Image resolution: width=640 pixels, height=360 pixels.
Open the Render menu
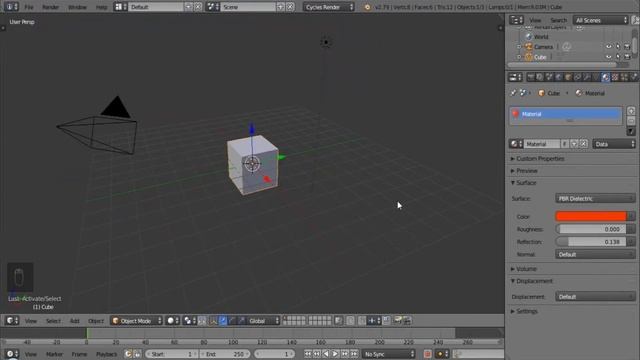[51, 7]
